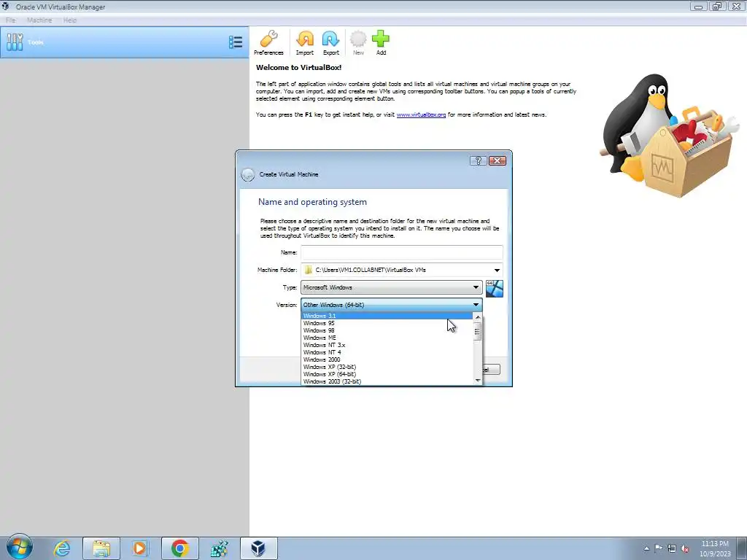Click the VirtualBox cube icon on taskbar
Screen dimensions: 747x560
(258, 548)
